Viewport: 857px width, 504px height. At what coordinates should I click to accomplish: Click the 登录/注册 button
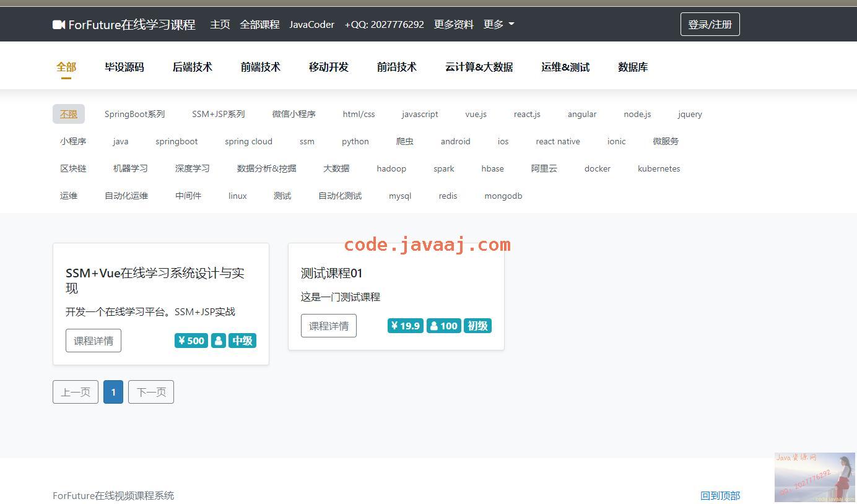(x=710, y=24)
